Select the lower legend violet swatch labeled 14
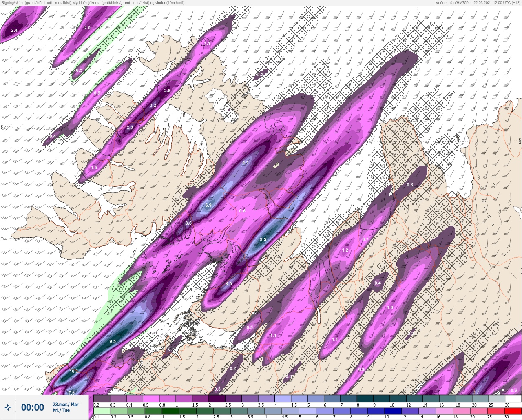The width and height of the screenshot is (522, 420). [427, 410]
